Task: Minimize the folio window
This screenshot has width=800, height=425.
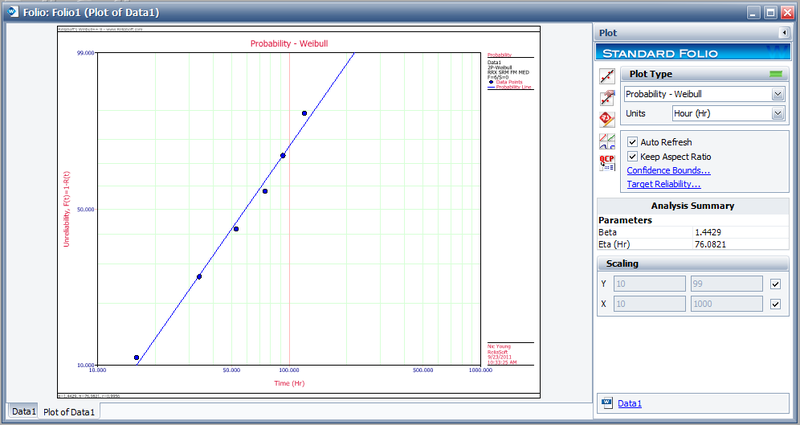Action: point(755,12)
